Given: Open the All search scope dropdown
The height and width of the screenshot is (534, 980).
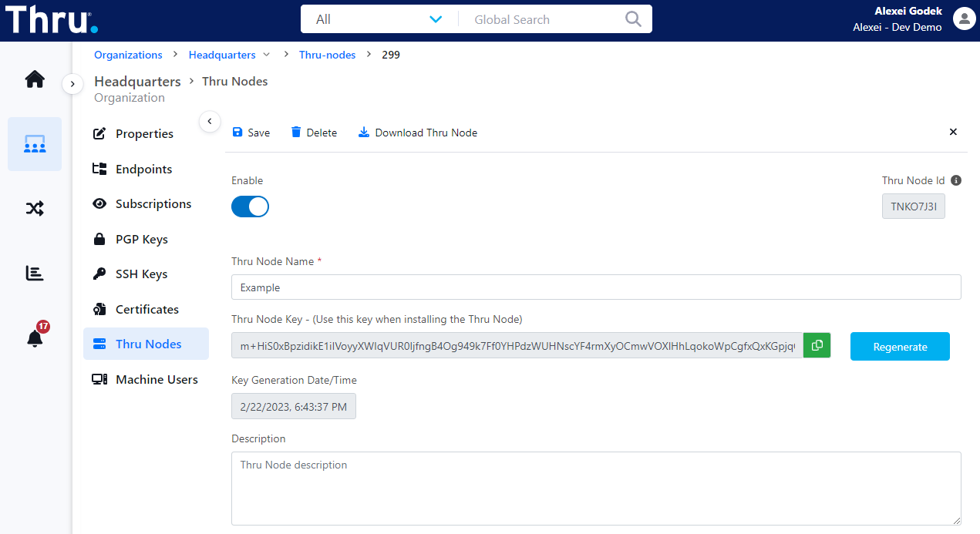Looking at the screenshot, I should tap(380, 19).
